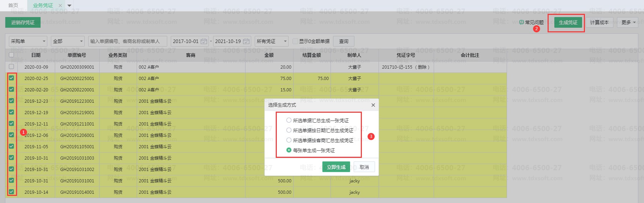Click the document number search input field
This screenshot has width=644, height=203.
pos(128,41)
